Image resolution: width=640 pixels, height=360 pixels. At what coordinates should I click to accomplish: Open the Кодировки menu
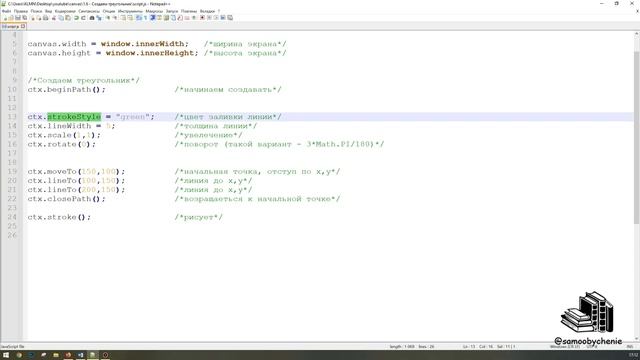coord(65,11)
